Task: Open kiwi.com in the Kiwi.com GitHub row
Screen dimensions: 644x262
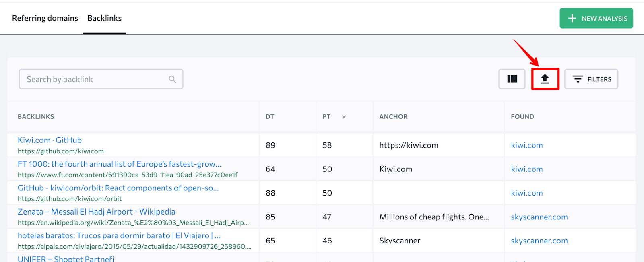Action: (527, 145)
